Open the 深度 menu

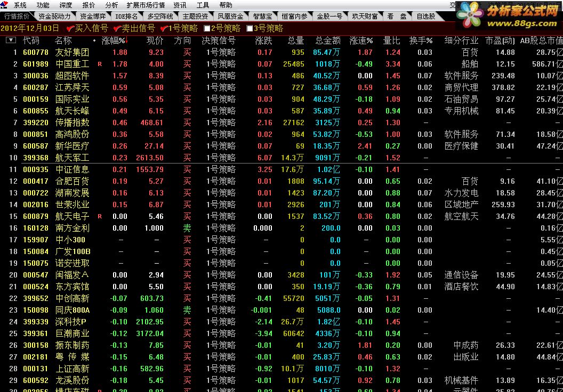[66, 5]
